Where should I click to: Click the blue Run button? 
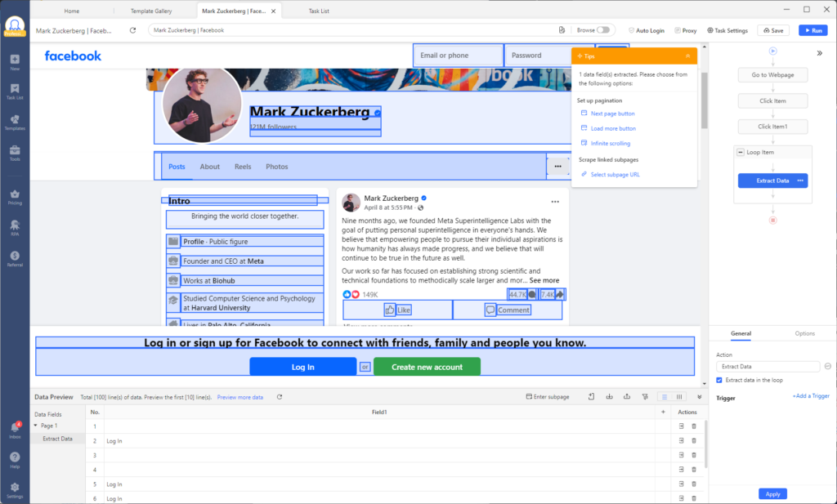point(813,30)
